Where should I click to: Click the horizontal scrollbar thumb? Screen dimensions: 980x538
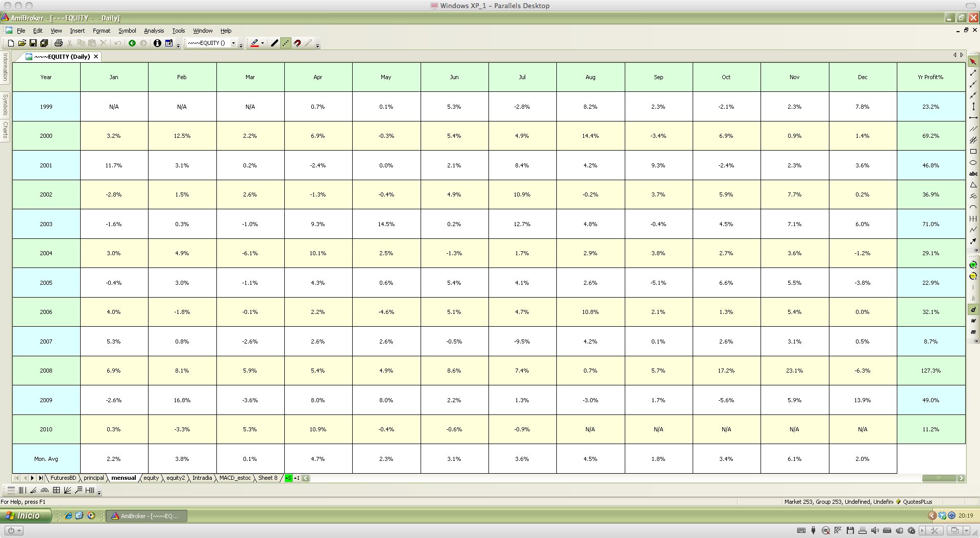coord(939,478)
